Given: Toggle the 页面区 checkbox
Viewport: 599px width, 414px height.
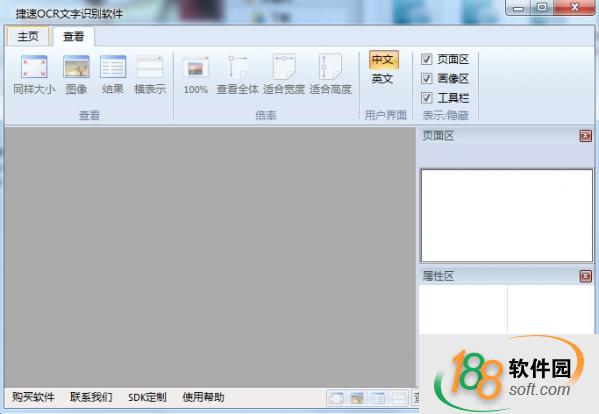Looking at the screenshot, I should (426, 59).
